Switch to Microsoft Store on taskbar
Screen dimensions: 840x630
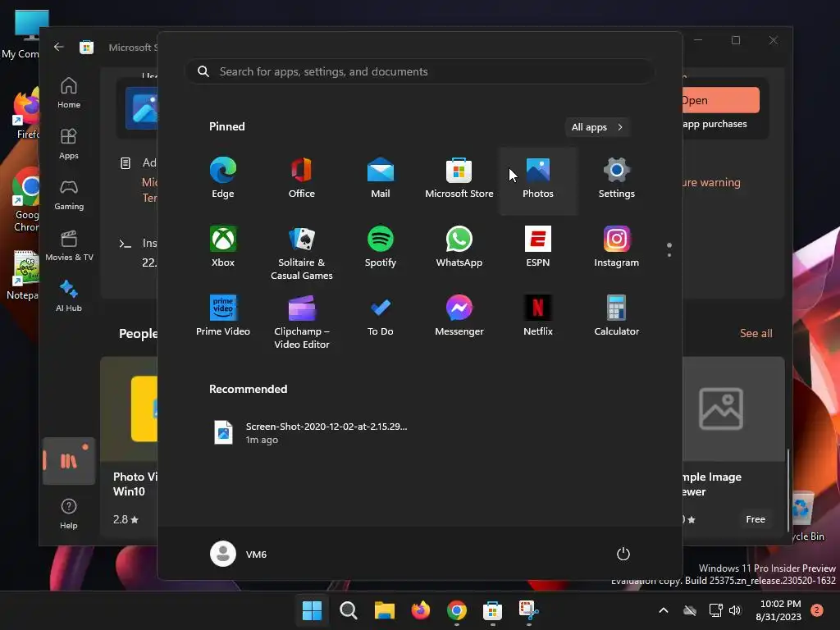(492, 610)
